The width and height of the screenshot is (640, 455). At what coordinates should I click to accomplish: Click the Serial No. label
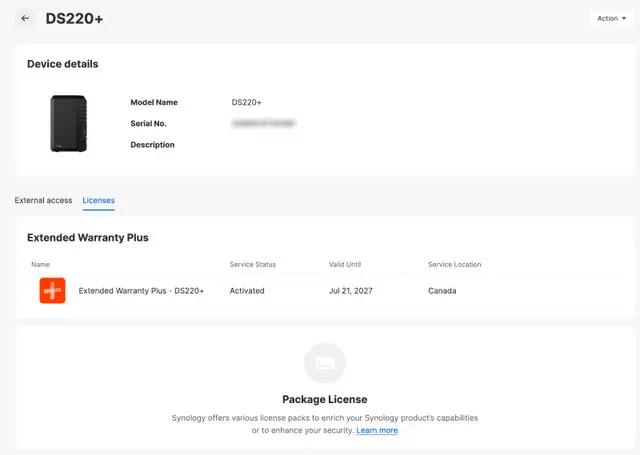(148, 124)
